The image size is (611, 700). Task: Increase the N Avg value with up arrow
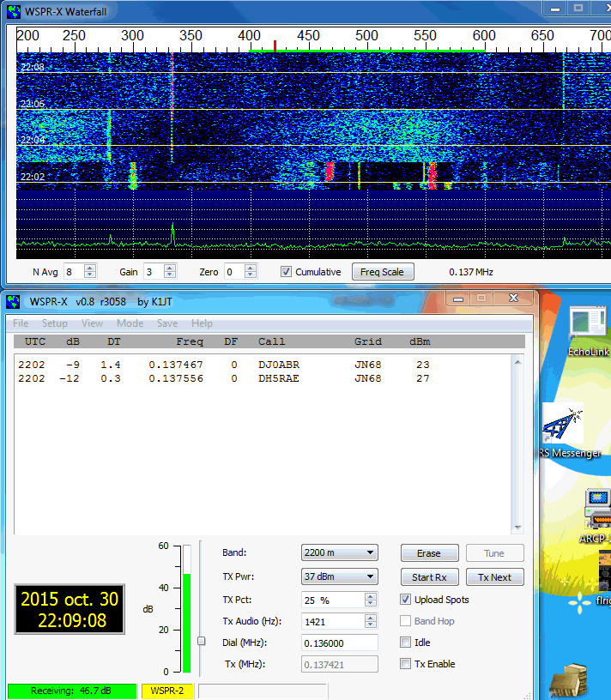tap(90, 269)
